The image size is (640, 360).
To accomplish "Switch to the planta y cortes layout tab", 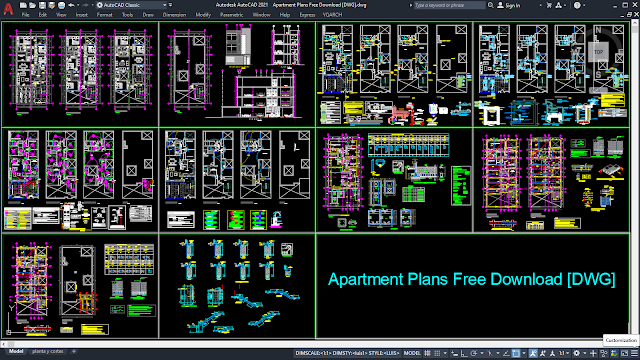I will pyautogui.click(x=47, y=351).
